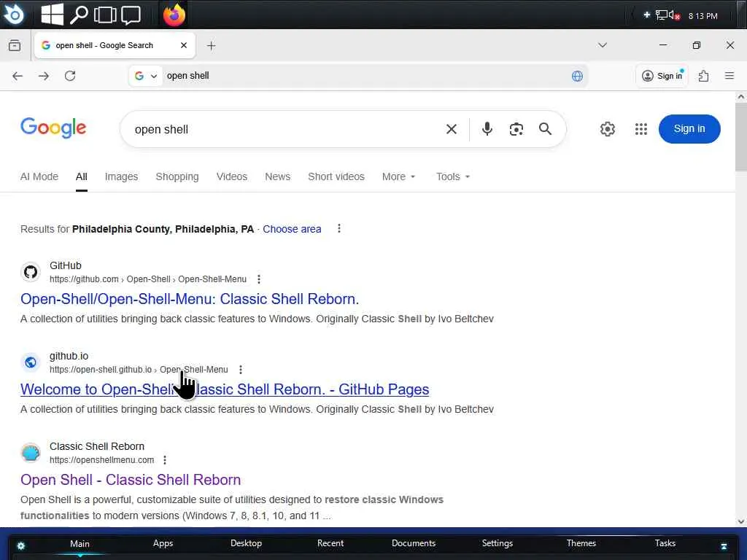Click the scrollbar down arrow
747x560 pixels.
(741, 521)
